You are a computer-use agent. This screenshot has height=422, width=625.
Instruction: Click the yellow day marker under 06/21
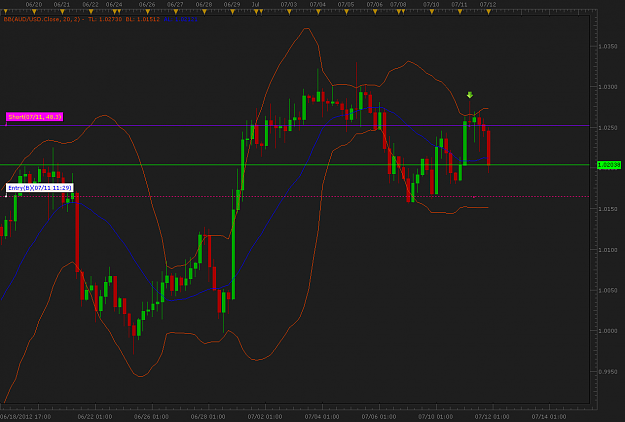pos(62,12)
